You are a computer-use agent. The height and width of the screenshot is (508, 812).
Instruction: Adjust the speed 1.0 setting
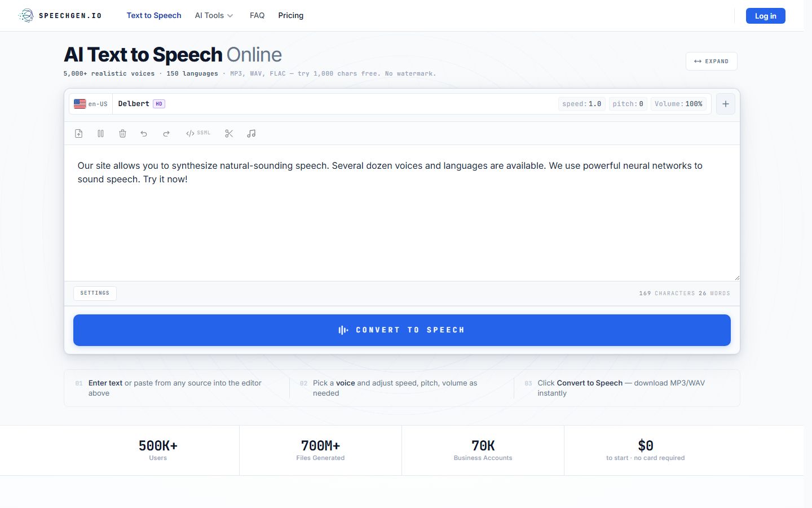581,104
